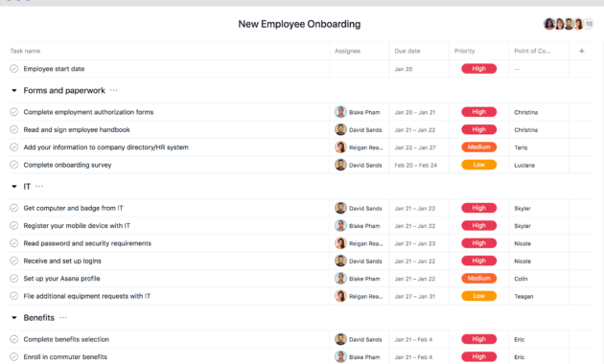Screen dimensions: 604x364
Task: Open more options for IT section
Action: (39, 186)
